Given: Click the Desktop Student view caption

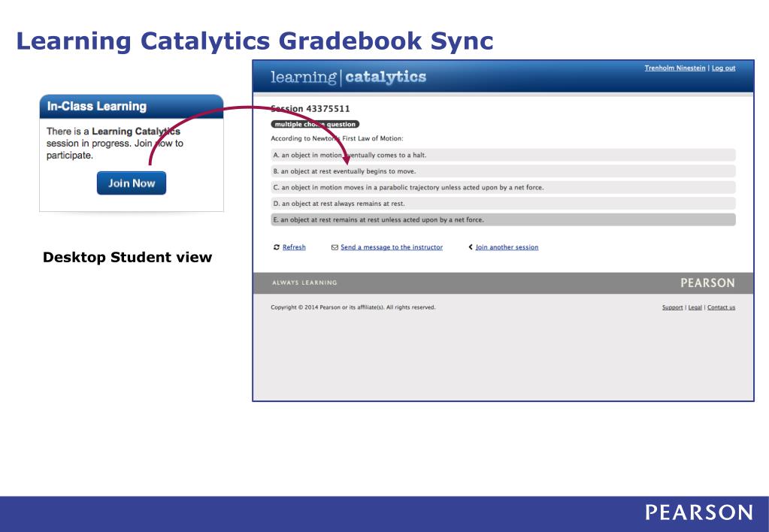Looking at the screenshot, I should tap(128, 258).
